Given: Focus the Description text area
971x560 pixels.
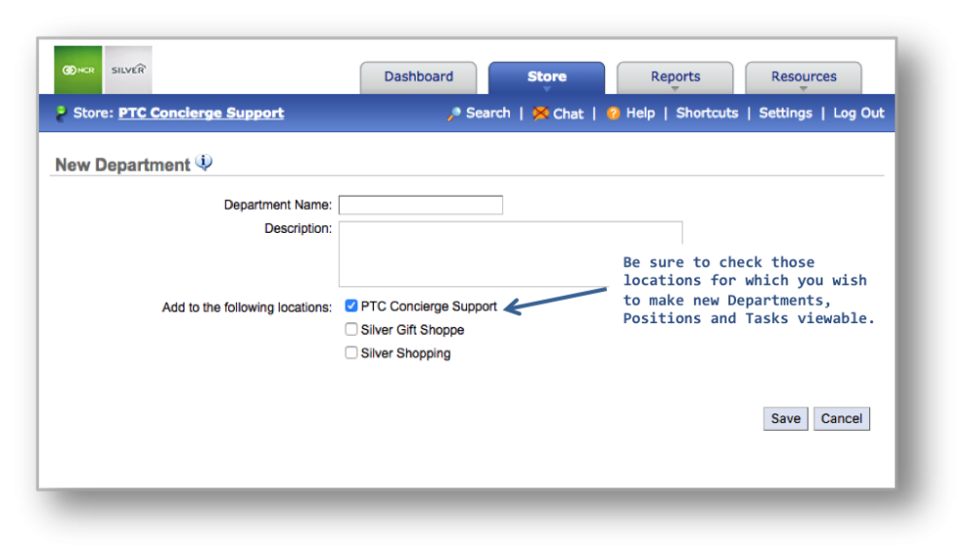Looking at the screenshot, I should [511, 253].
